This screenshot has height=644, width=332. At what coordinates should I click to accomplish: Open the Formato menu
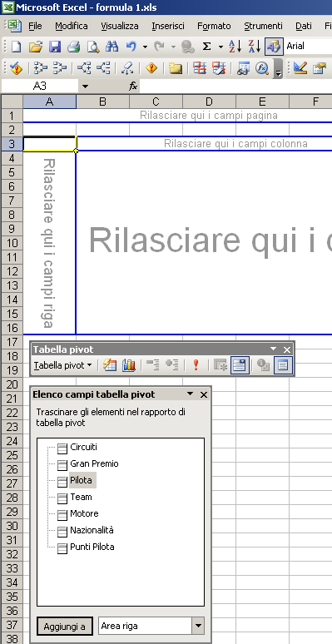[x=214, y=26]
